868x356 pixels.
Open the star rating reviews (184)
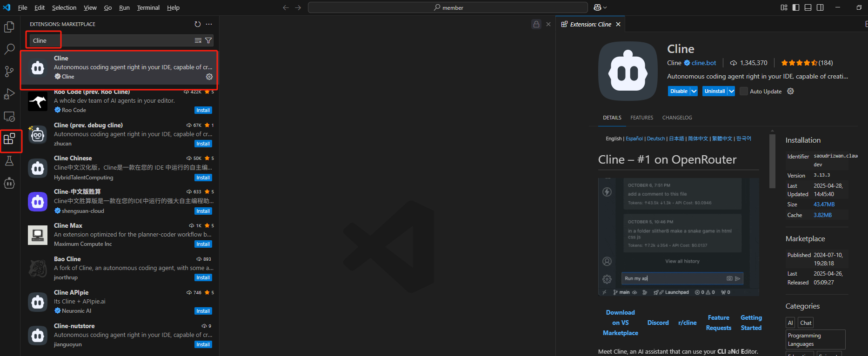(807, 63)
